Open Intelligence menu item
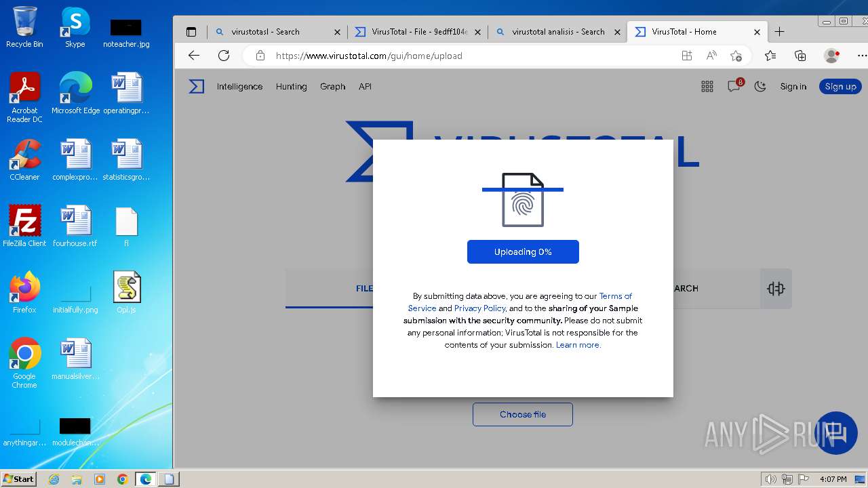The width and height of the screenshot is (868, 488). (239, 86)
